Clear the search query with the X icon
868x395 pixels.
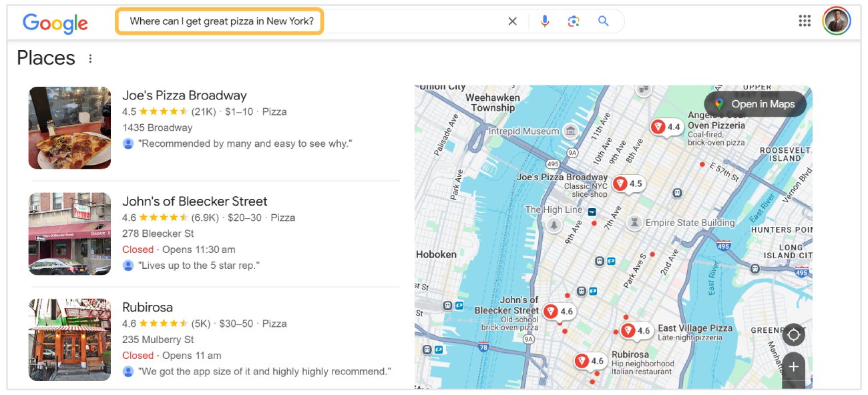point(512,21)
